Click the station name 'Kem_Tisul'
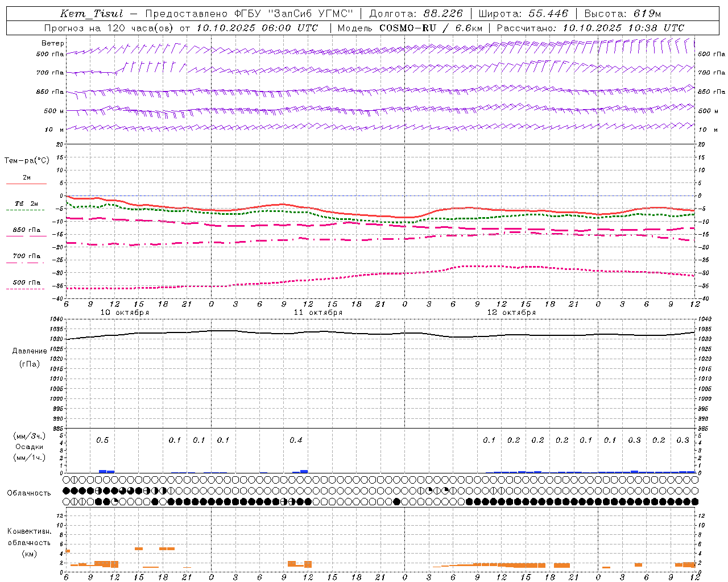The image size is (728, 582). point(92,14)
